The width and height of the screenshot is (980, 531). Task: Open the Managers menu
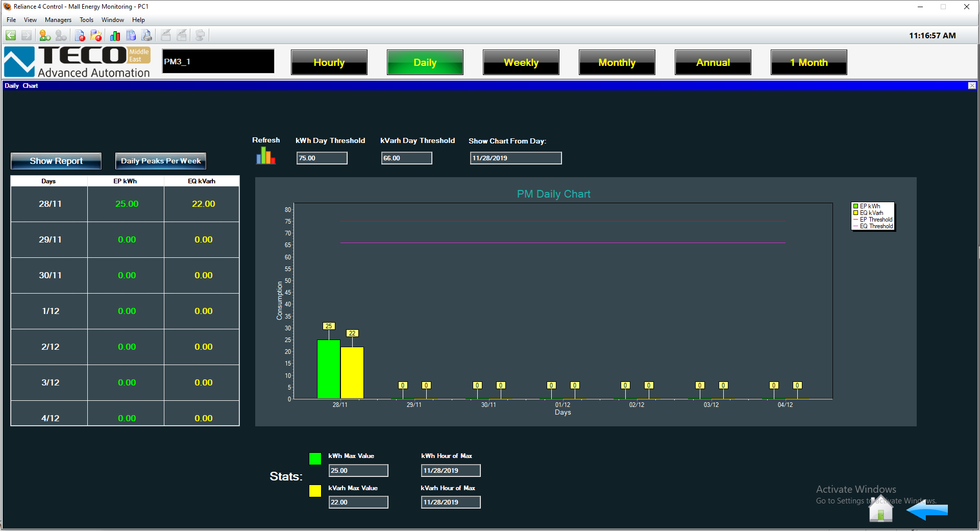click(58, 20)
